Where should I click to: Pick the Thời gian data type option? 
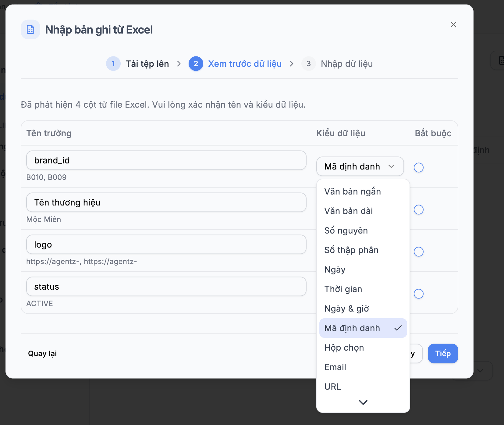coord(363,289)
